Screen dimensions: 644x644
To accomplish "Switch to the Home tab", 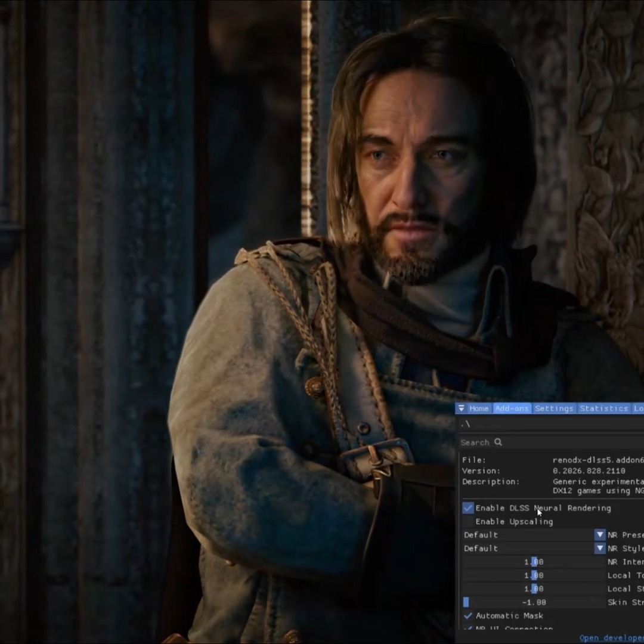I will pyautogui.click(x=479, y=408).
